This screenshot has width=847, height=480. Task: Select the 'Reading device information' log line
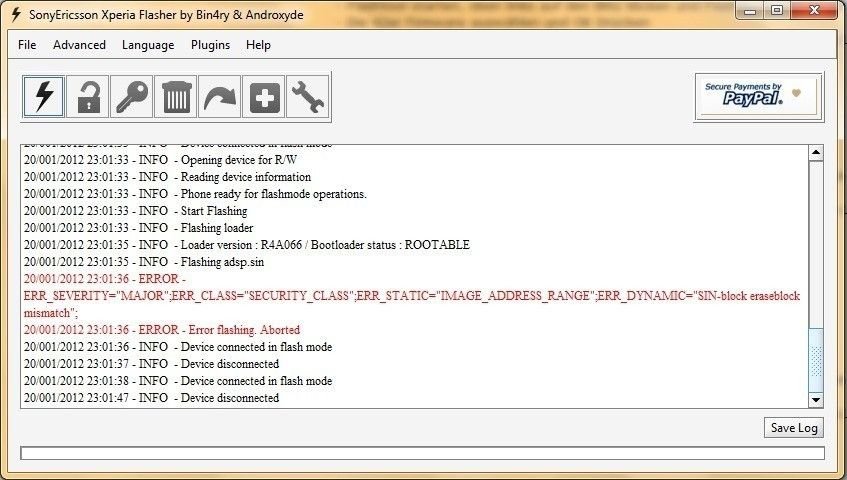(167, 177)
